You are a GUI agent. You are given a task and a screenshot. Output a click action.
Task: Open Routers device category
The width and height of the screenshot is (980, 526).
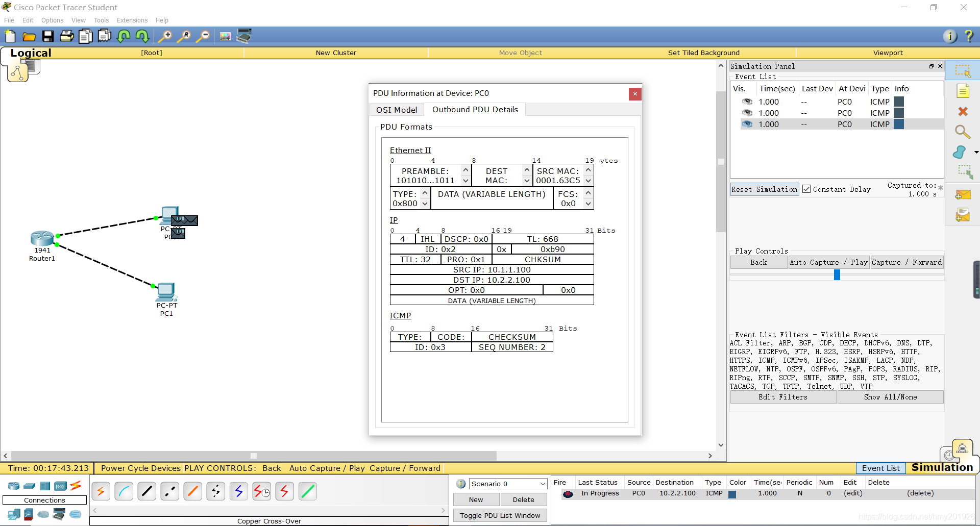[x=14, y=486]
